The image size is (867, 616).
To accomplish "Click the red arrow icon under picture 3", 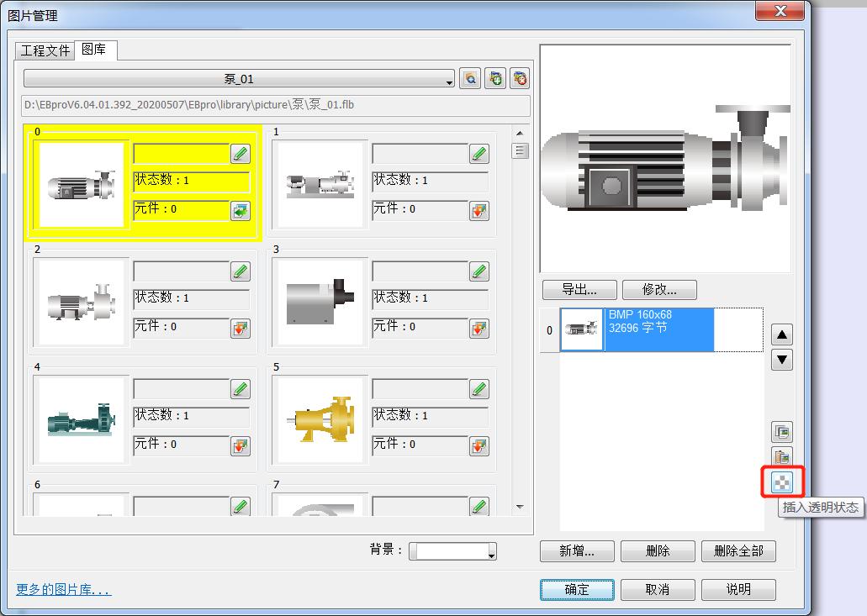I will point(479,328).
